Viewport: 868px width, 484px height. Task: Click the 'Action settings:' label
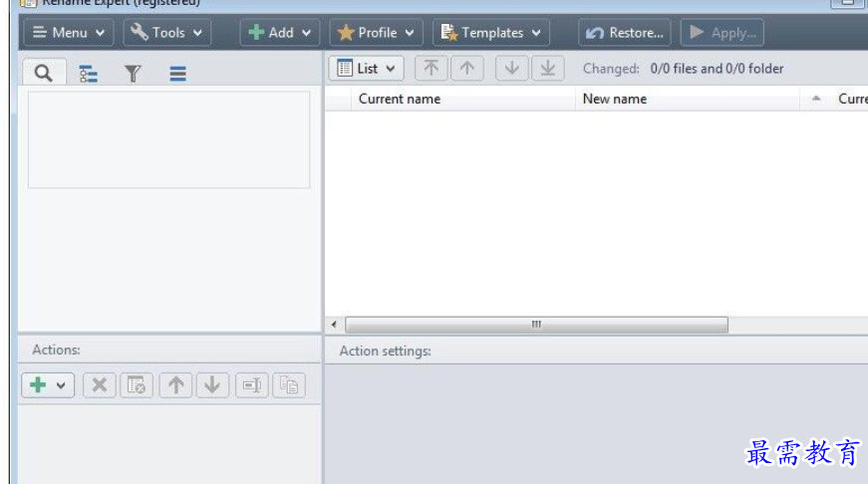[386, 352]
